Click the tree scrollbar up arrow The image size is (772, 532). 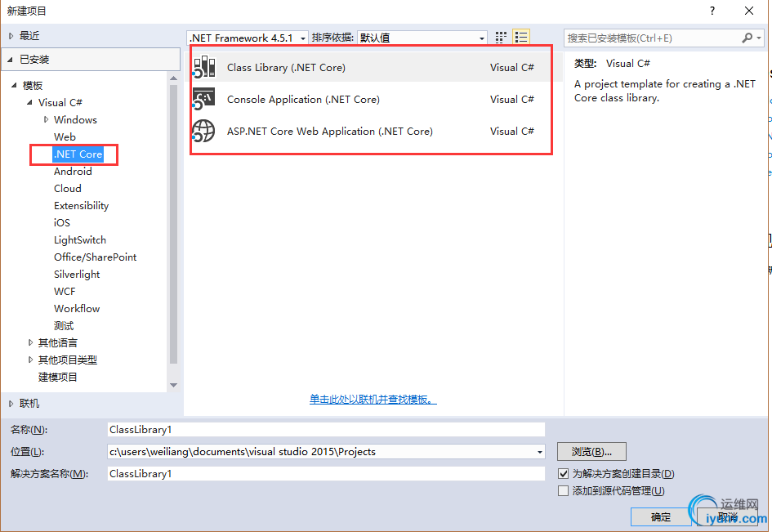(173, 78)
